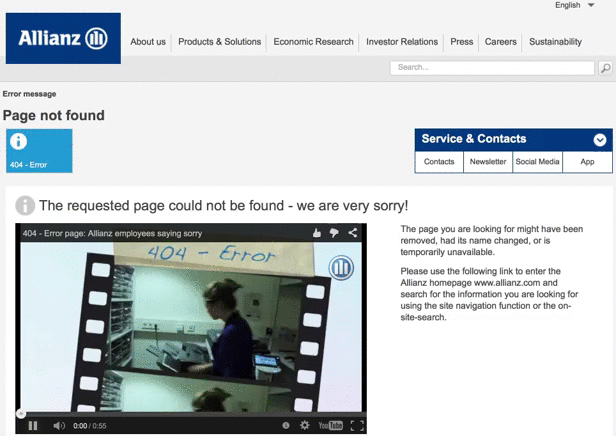This screenshot has height=436, width=616.
Task: Enter fullscreen video mode
Action: (x=357, y=425)
